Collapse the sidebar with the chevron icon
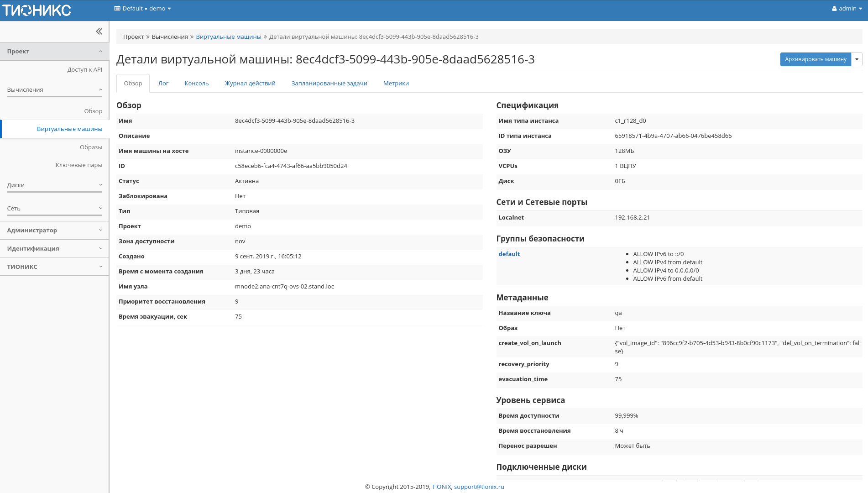 99,31
